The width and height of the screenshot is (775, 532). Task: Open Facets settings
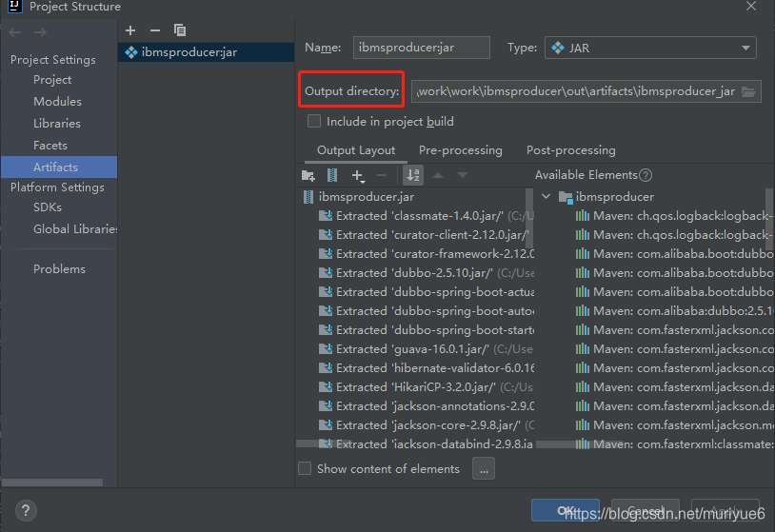pyautogui.click(x=50, y=146)
